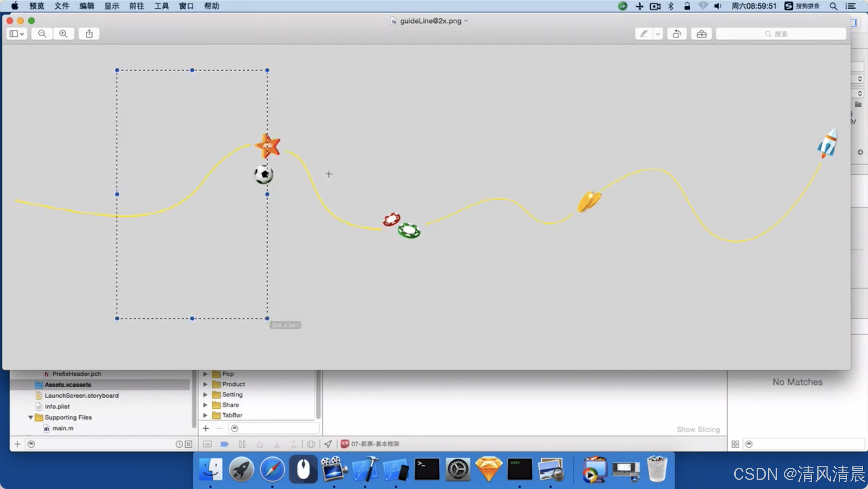Collapse the Supporting Files group
The width and height of the screenshot is (868, 489).
(31, 417)
